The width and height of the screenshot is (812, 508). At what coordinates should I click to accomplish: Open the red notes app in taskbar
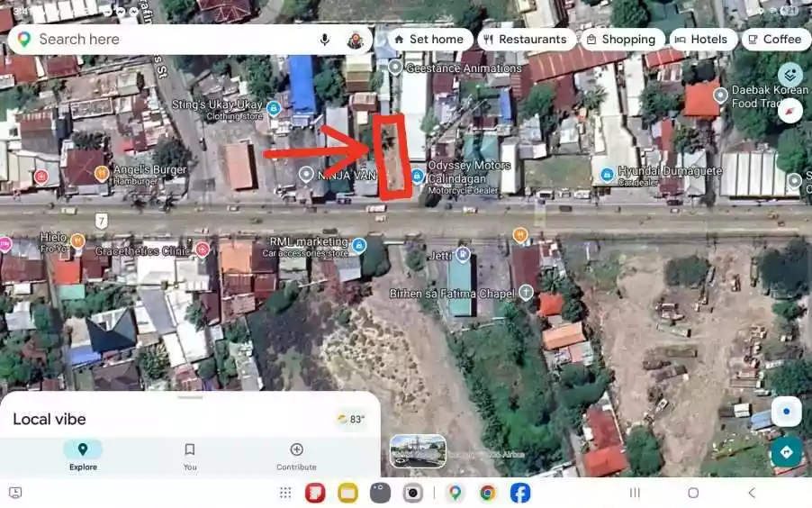tap(315, 493)
